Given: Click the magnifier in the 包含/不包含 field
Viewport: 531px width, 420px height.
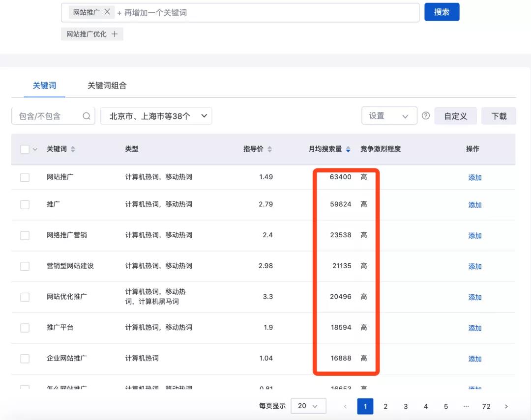Looking at the screenshot, I should (86, 115).
